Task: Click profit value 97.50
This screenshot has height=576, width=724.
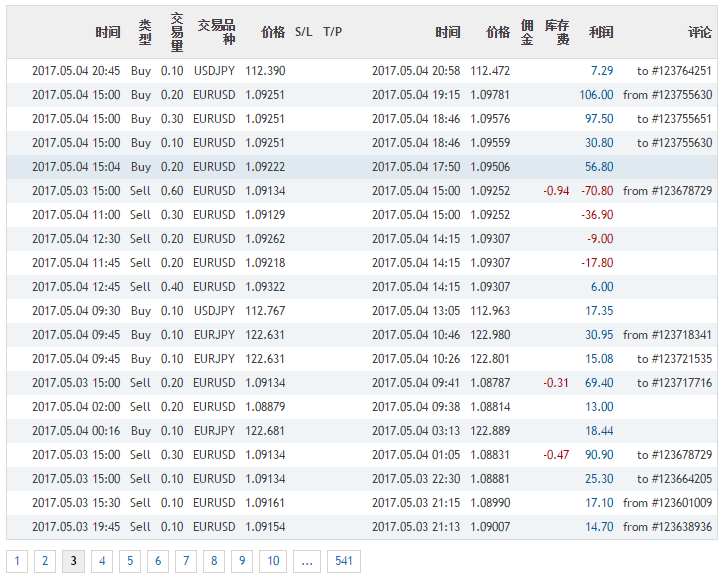Action: point(599,119)
